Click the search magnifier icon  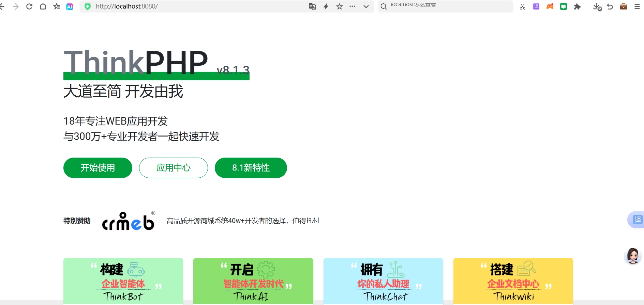(384, 6)
